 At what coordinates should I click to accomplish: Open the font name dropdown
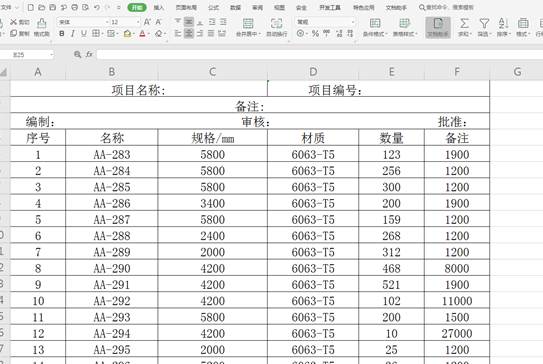click(107, 22)
